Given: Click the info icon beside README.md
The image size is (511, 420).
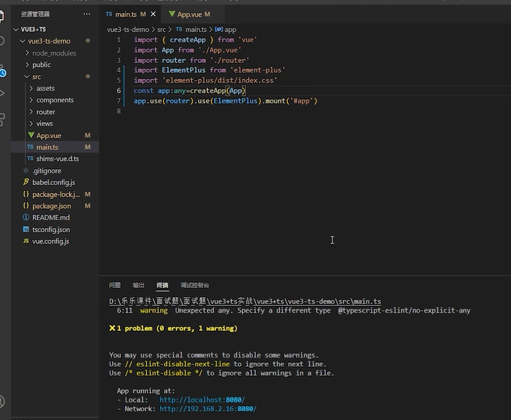Looking at the screenshot, I should pyautogui.click(x=26, y=217).
